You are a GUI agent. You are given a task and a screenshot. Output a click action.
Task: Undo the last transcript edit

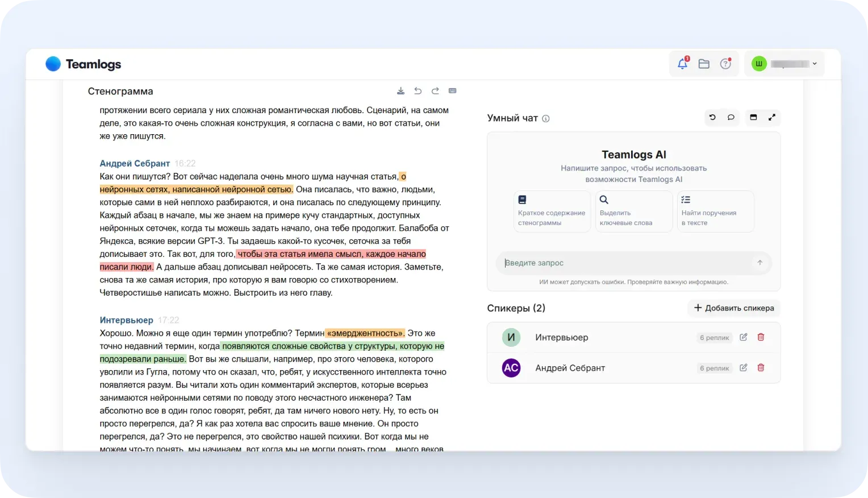point(418,91)
